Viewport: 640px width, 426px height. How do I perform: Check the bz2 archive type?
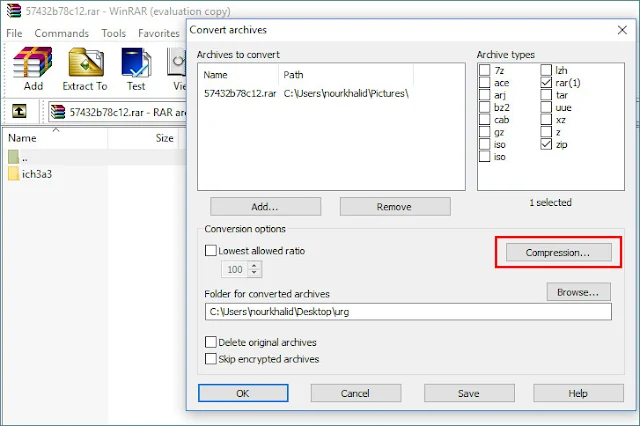coord(484,107)
